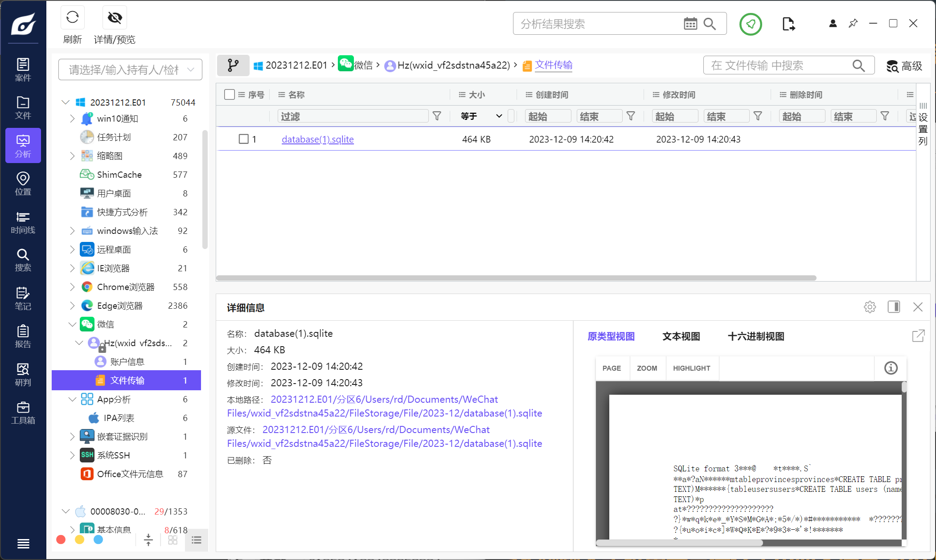Expand the Chrome浏览器 tree node
936x560 pixels.
(x=72, y=287)
